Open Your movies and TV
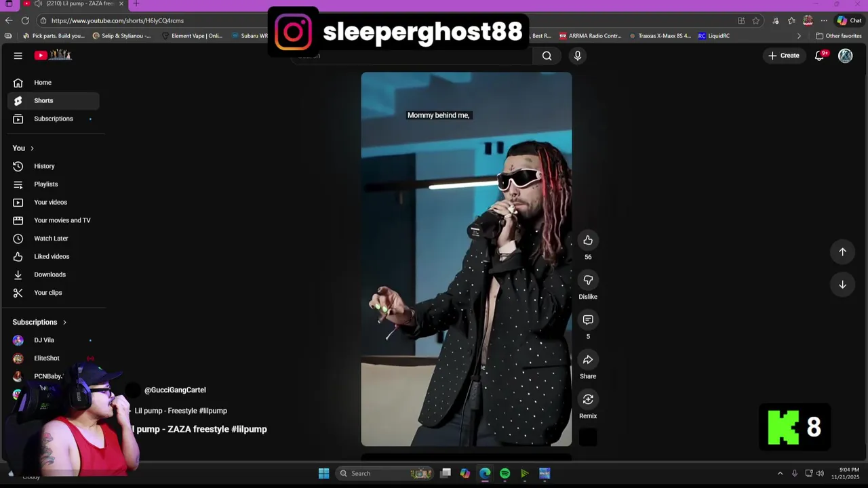Screen dimensions: 868x488 [x=54, y=220]
